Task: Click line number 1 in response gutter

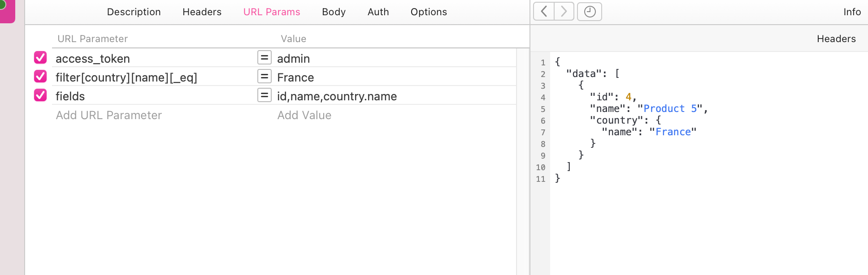Action: click(543, 62)
